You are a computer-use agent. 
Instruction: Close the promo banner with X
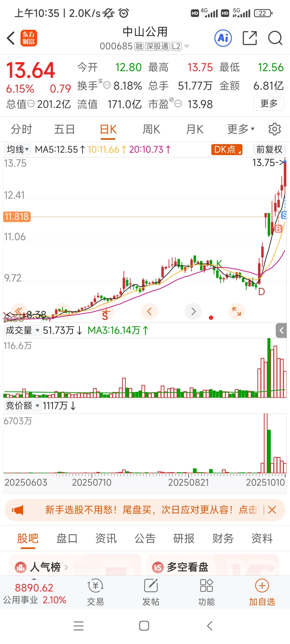272,510
